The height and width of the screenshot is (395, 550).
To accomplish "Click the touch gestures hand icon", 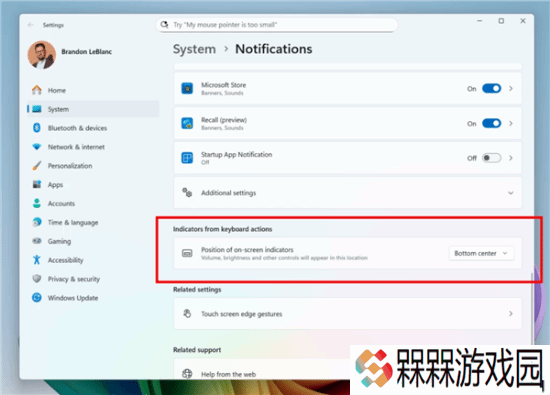I will pyautogui.click(x=187, y=314).
